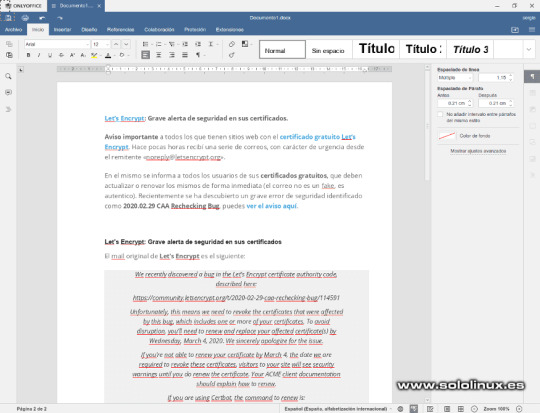
Task: Justify the paragraph text
Action: point(185,55)
